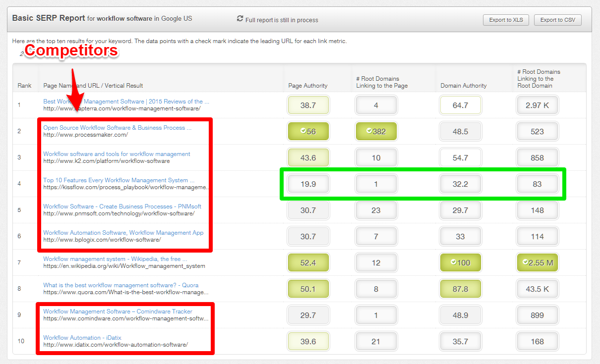This screenshot has width=600, height=364.
Task: Click root domain links value 43.5 K
Action: (x=537, y=289)
